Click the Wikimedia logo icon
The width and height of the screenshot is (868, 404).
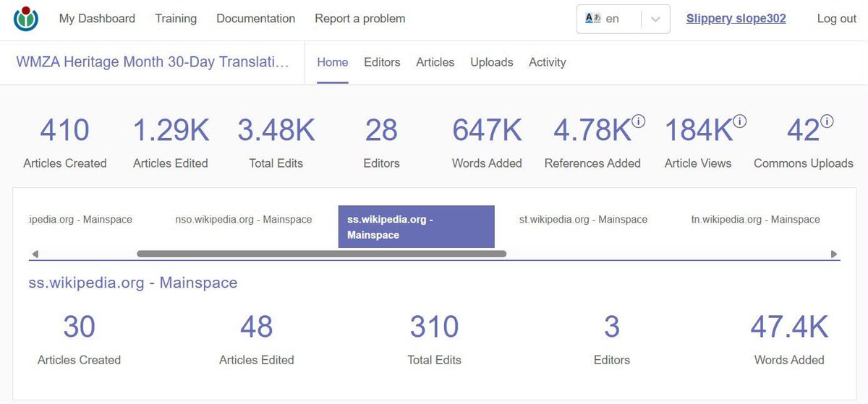coord(27,20)
